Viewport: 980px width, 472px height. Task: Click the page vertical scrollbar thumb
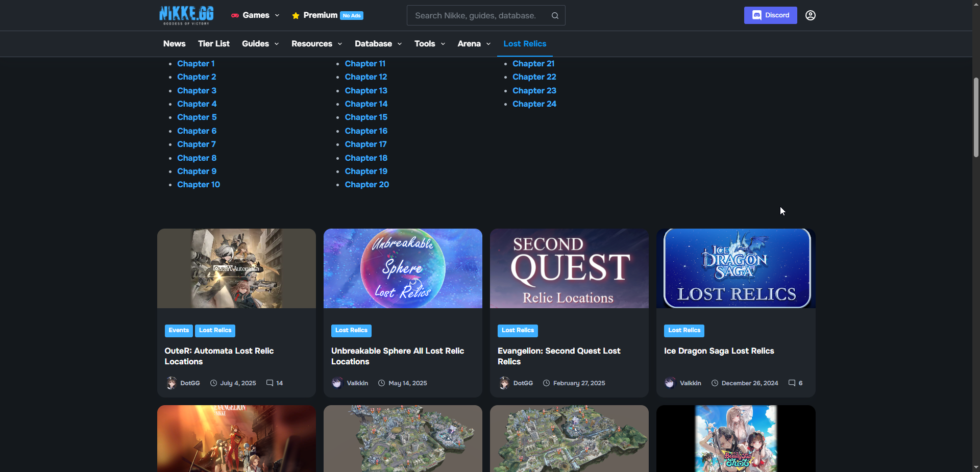(x=976, y=117)
